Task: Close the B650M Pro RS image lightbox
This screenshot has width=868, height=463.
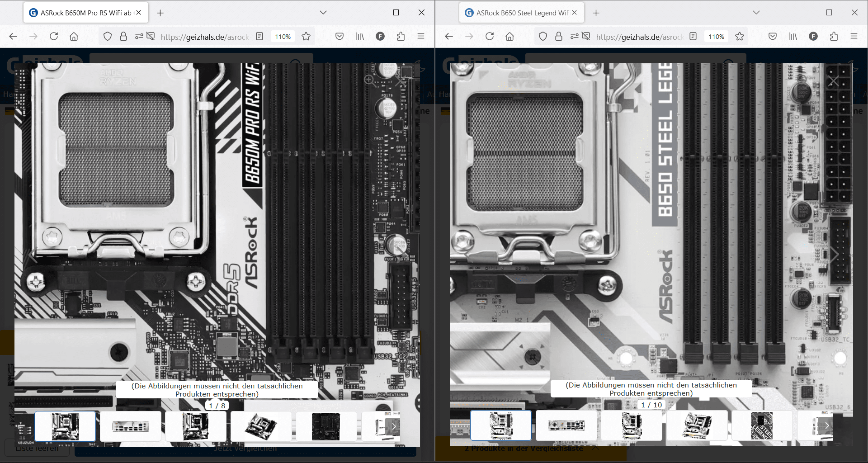Action: [400, 81]
